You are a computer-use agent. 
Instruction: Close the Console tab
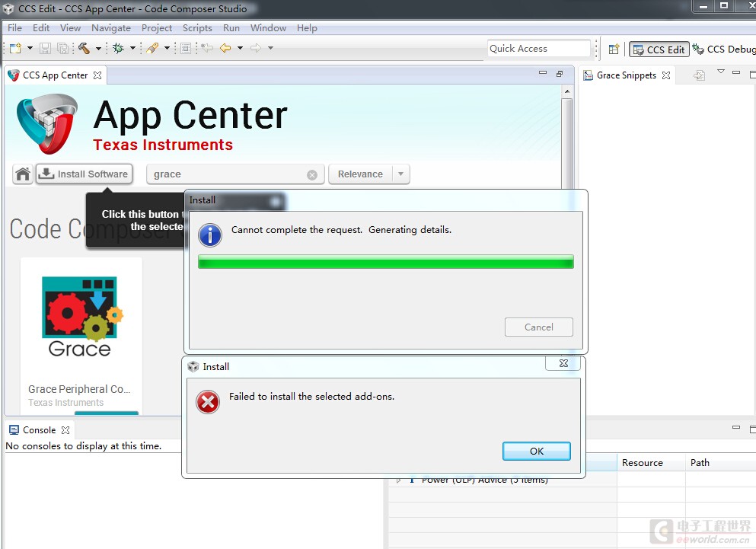[x=65, y=430]
